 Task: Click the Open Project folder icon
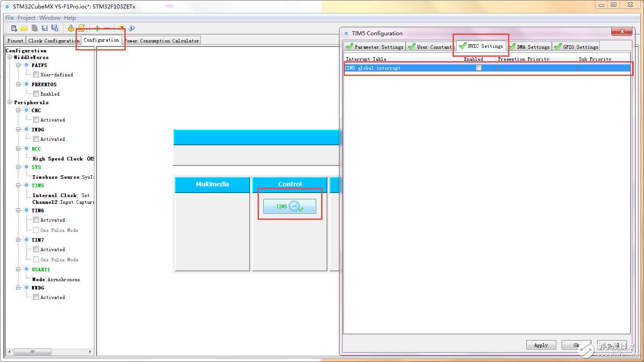point(24,28)
